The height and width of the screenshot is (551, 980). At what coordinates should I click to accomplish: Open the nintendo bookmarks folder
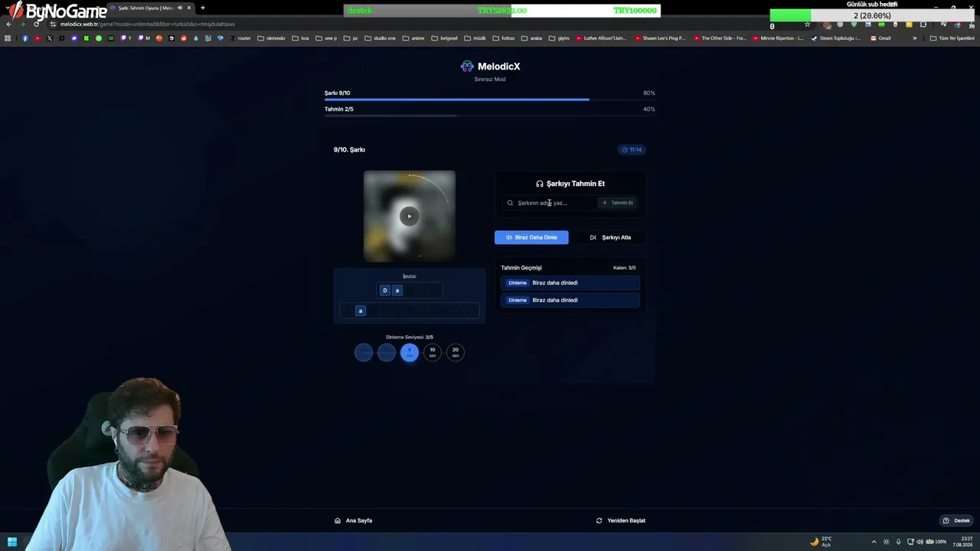click(x=271, y=38)
